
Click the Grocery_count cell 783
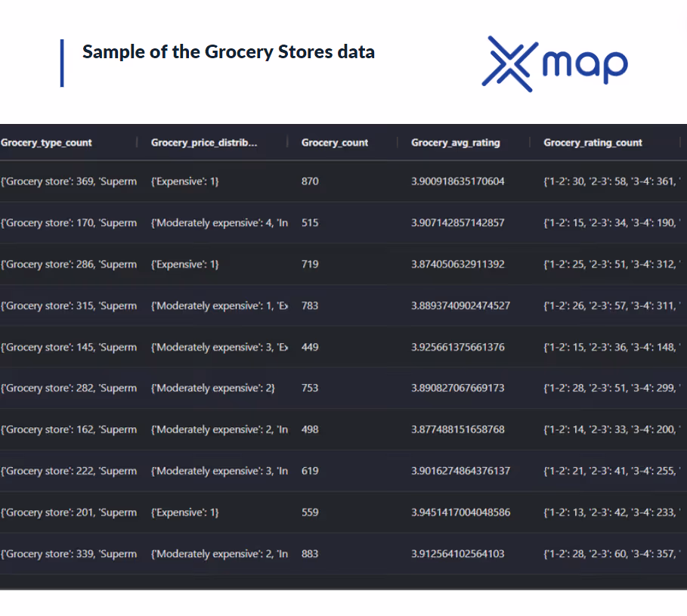[x=310, y=306]
